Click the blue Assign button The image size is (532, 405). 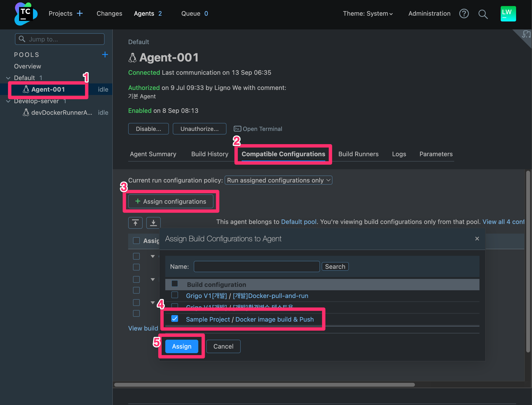(x=182, y=346)
